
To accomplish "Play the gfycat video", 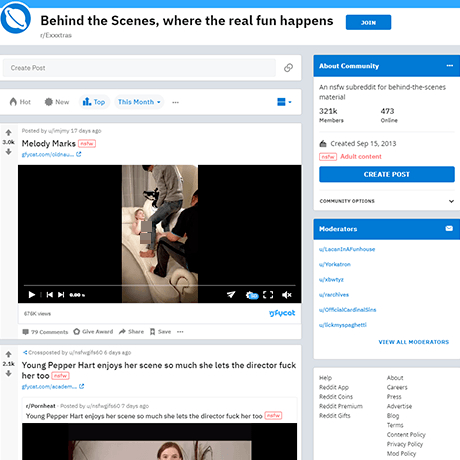I will [x=32, y=295].
